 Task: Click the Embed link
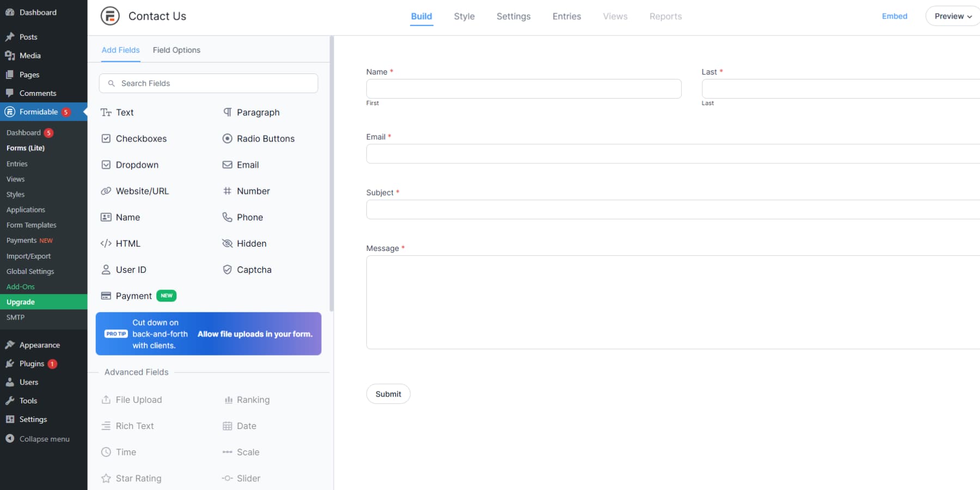(895, 16)
